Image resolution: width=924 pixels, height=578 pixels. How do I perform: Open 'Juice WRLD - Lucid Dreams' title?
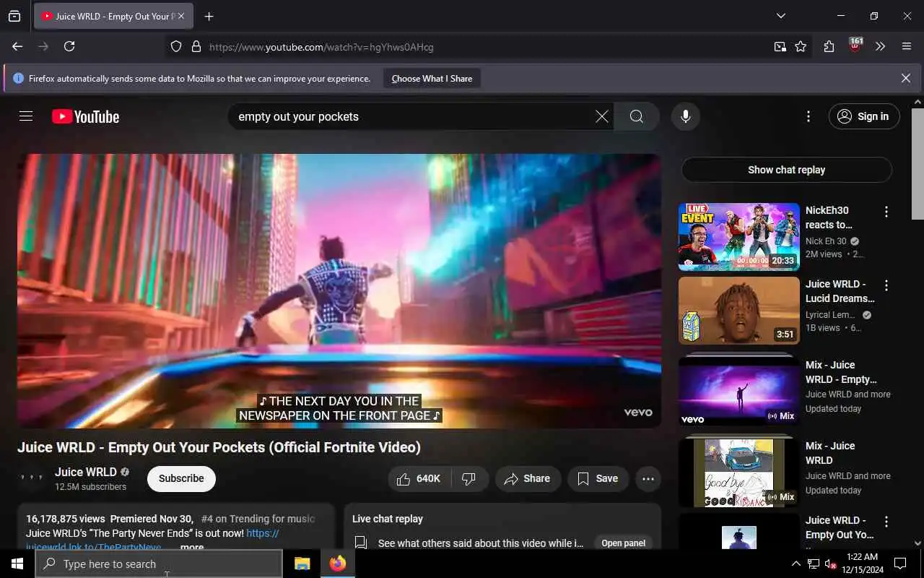click(840, 291)
